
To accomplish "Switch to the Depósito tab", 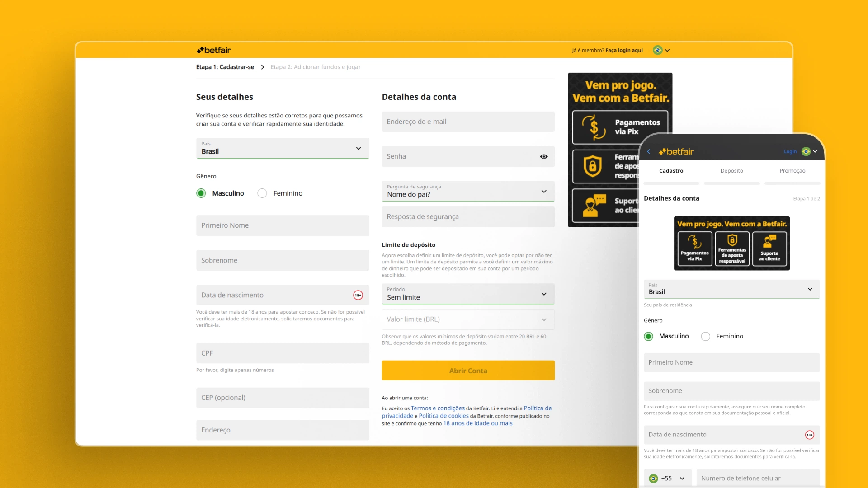I will point(732,171).
